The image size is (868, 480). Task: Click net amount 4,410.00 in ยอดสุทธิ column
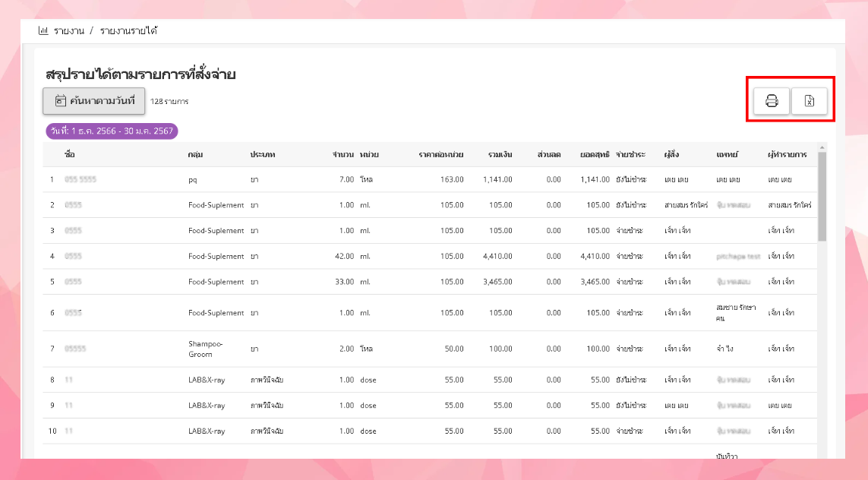(595, 257)
